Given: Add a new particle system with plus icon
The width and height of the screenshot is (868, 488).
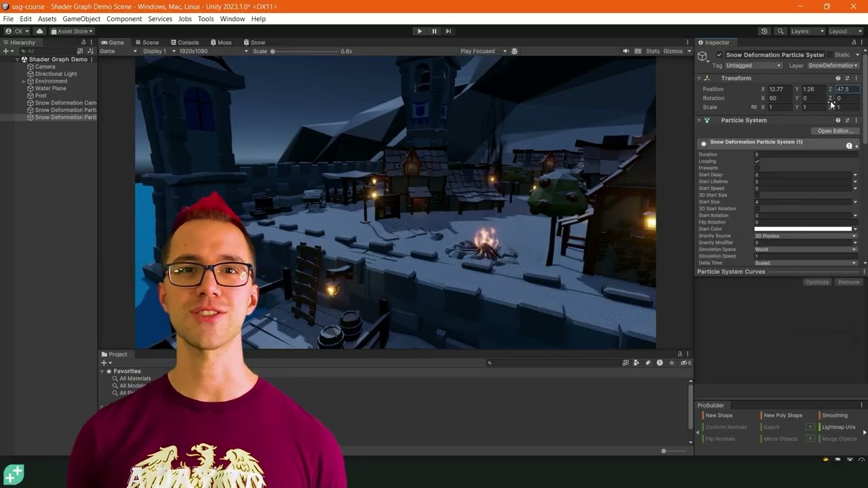Looking at the screenshot, I should pyautogui.click(x=856, y=146).
